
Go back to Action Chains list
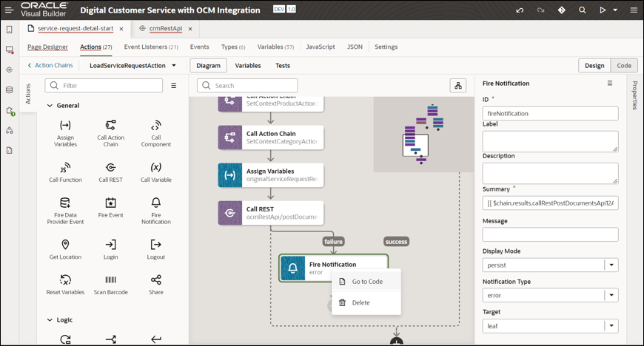[50, 65]
